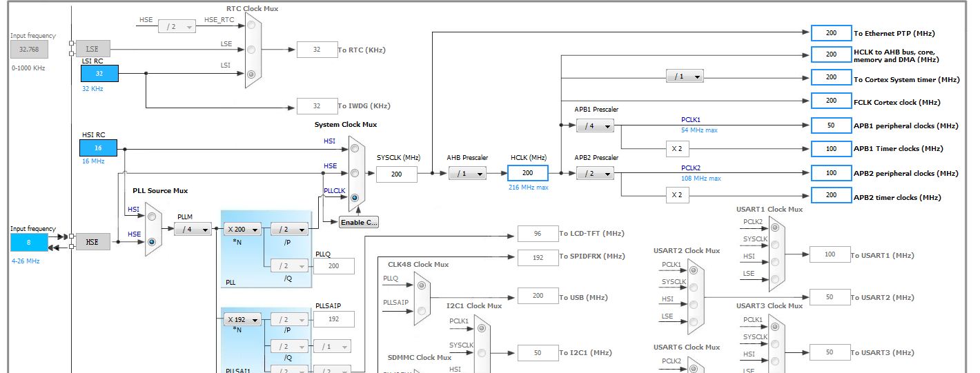Select HSE_RTC in the RTC Clock Mux
The image size is (980, 373).
(252, 26)
